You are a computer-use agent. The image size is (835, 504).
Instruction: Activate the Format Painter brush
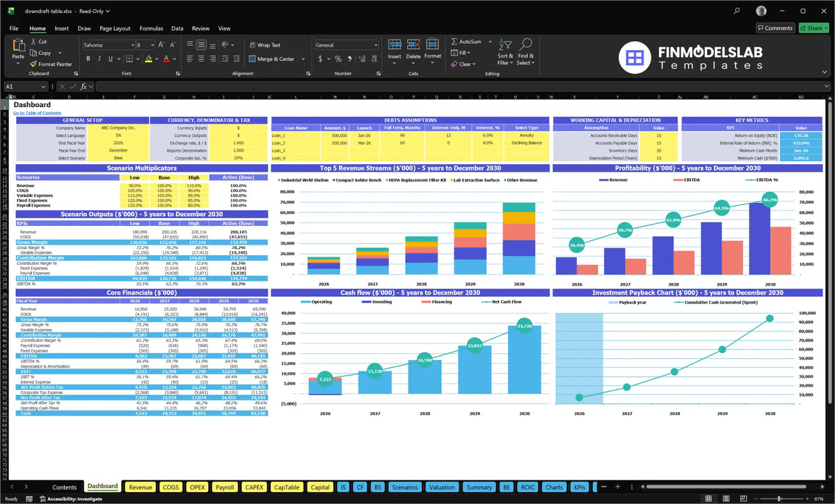tap(34, 64)
